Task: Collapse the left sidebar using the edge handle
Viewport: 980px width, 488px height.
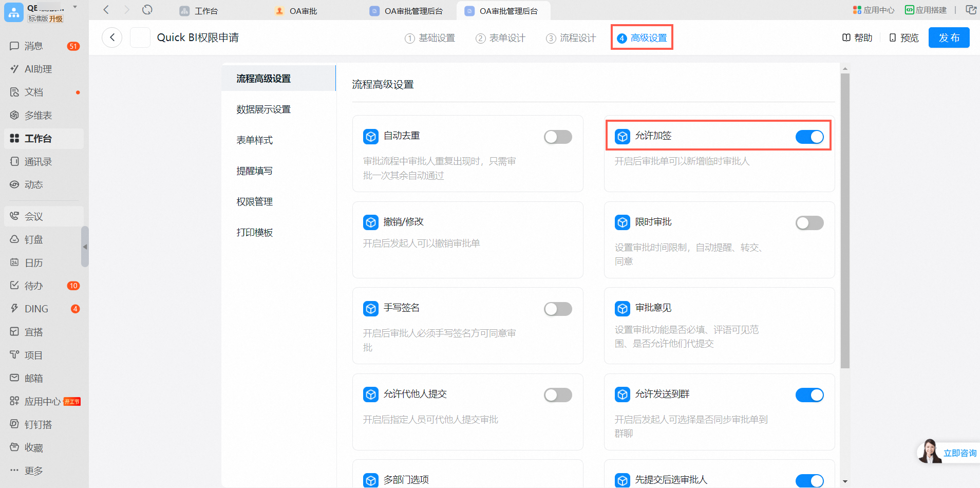Action: point(85,247)
